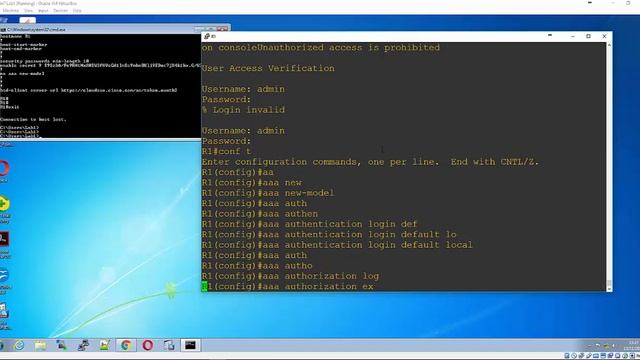
Task: Click the dark red-black desktop shortcut icon
Action: click(4, 239)
